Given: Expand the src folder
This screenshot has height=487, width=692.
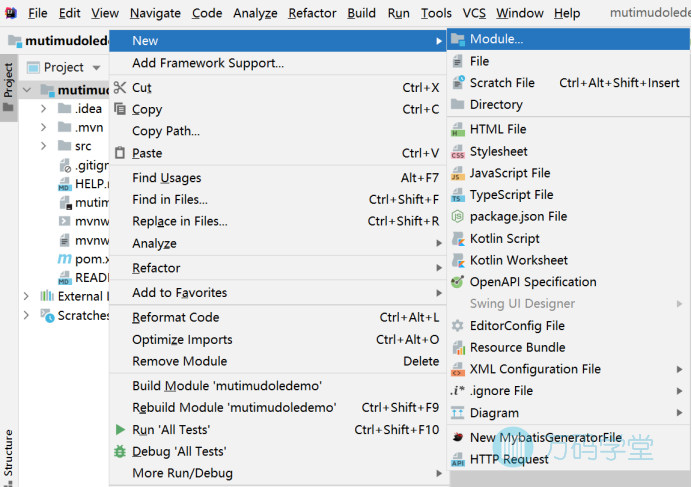Looking at the screenshot, I should coord(43,146).
